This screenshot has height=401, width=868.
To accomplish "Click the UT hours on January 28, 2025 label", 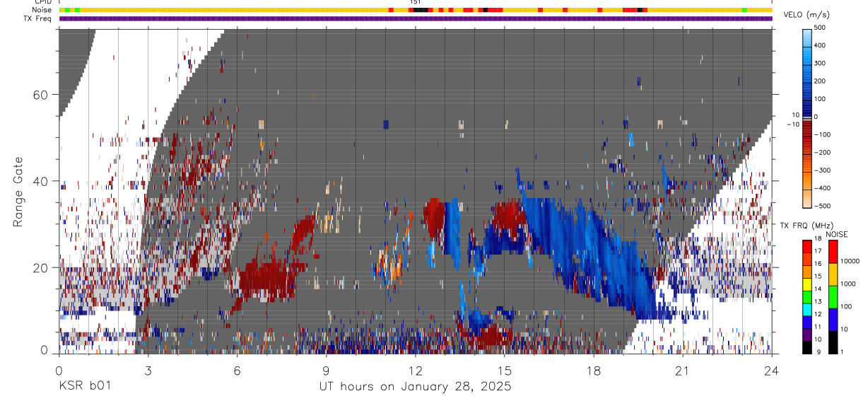I will (x=415, y=387).
